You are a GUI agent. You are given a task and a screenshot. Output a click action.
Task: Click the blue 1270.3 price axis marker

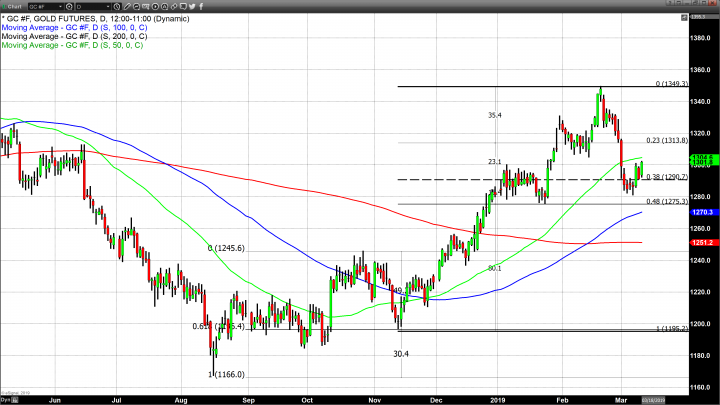701,213
